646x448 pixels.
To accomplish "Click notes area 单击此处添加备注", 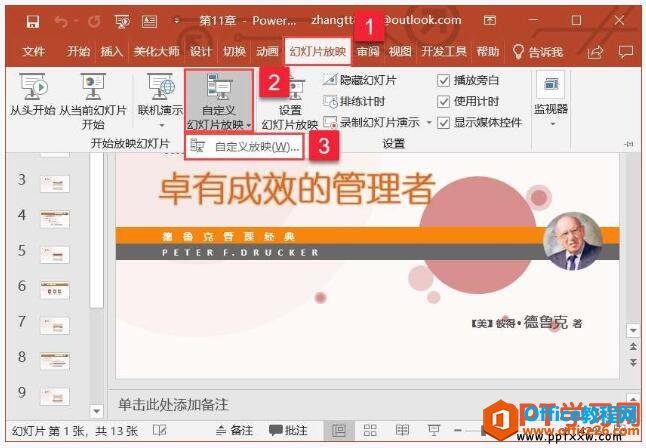I will tap(173, 404).
